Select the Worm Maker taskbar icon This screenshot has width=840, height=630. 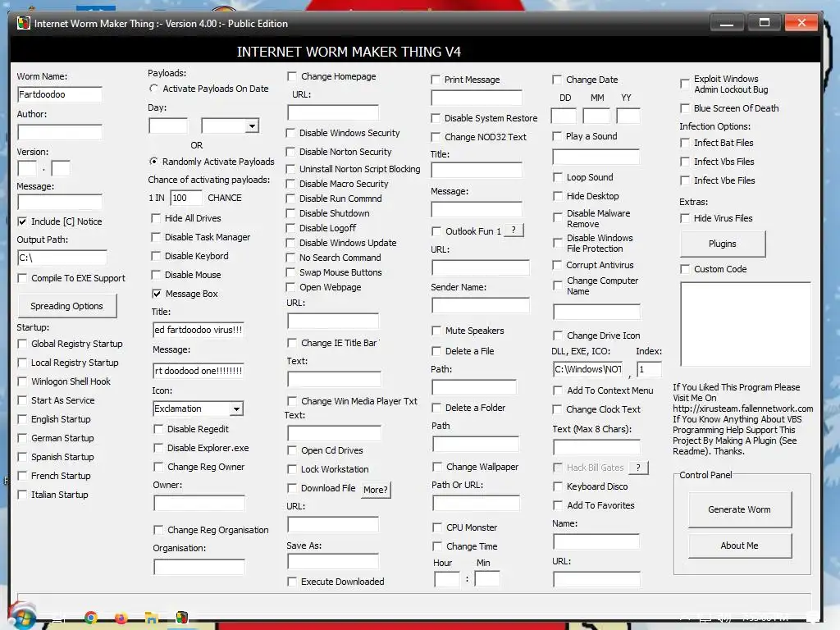(182, 618)
